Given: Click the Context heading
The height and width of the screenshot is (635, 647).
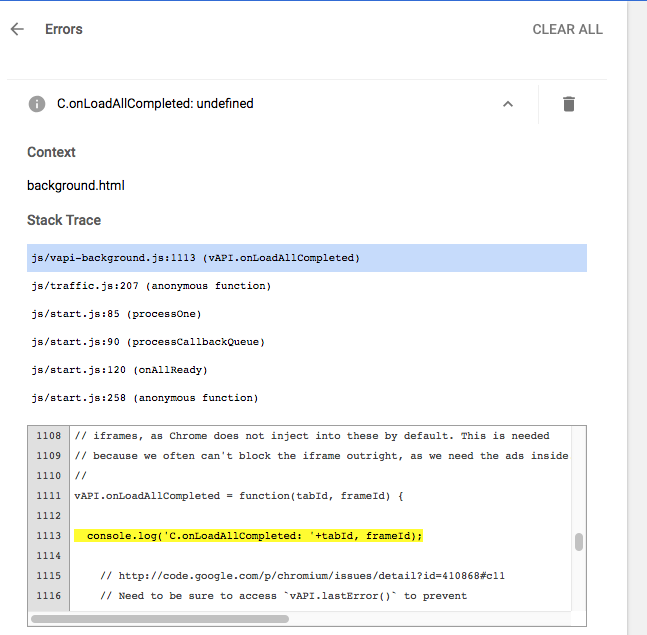Looking at the screenshot, I should (51, 152).
